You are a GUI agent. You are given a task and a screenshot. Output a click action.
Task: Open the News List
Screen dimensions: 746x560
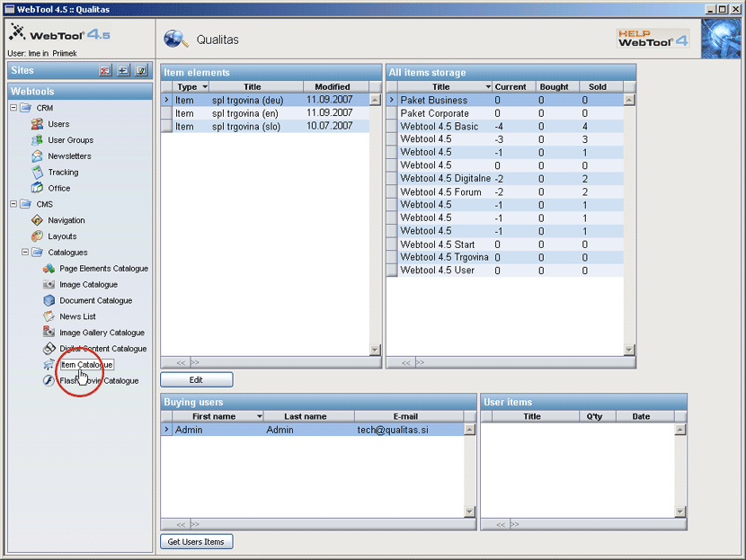(x=77, y=316)
